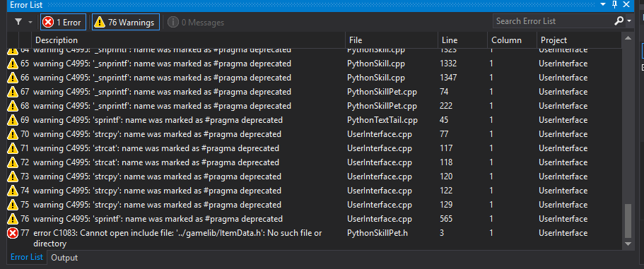Select warning 69 'sprintf' description

point(158,120)
